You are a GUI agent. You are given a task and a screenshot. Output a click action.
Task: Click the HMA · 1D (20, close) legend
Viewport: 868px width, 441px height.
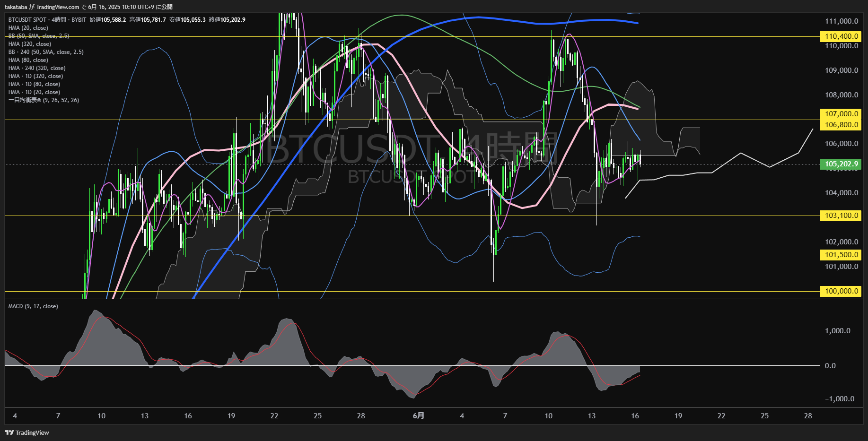point(34,92)
